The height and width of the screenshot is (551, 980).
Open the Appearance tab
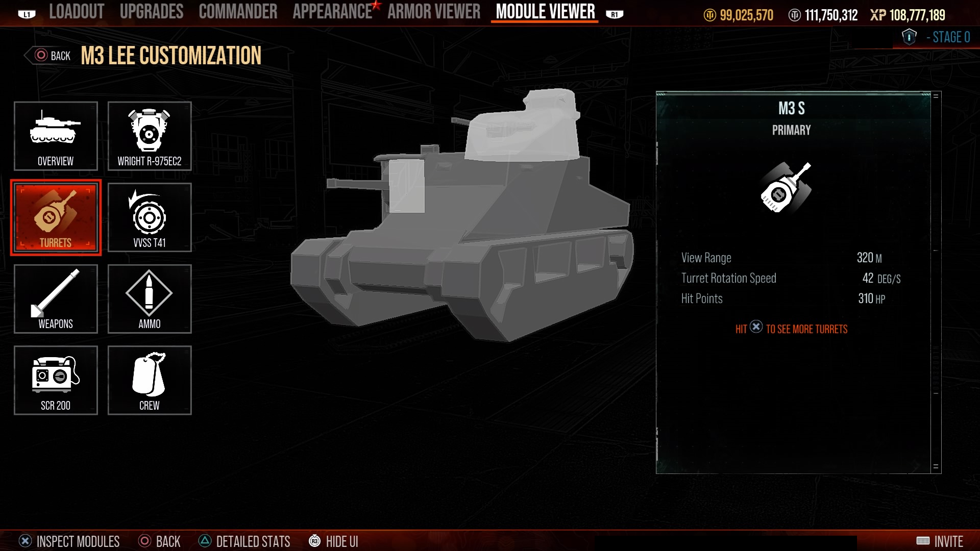tap(332, 11)
